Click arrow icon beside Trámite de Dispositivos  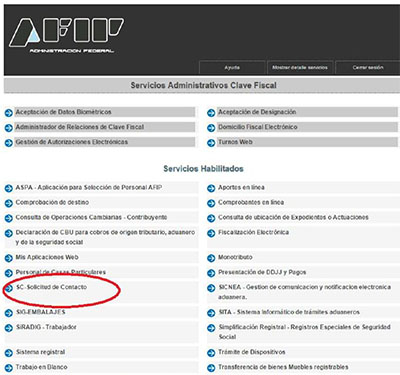211,353
